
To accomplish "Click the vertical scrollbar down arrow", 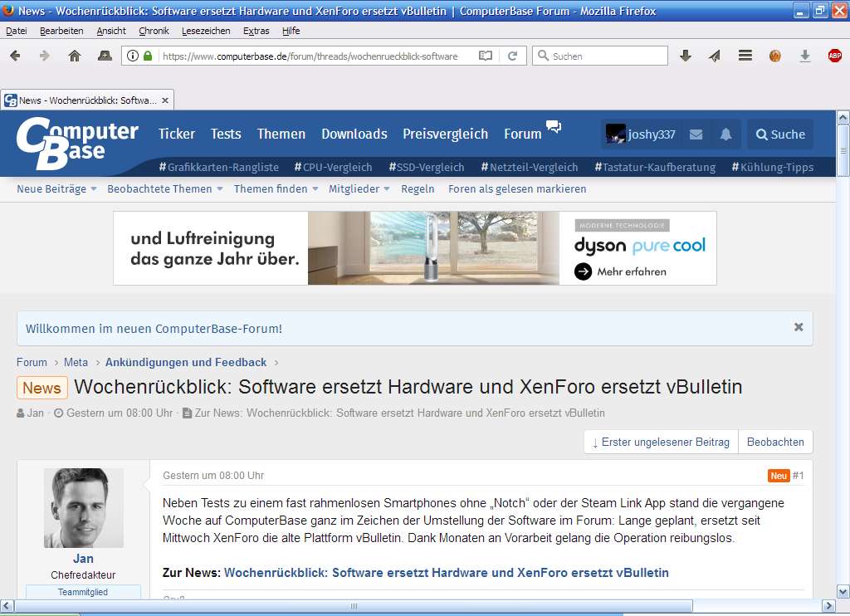I will [x=843, y=591].
